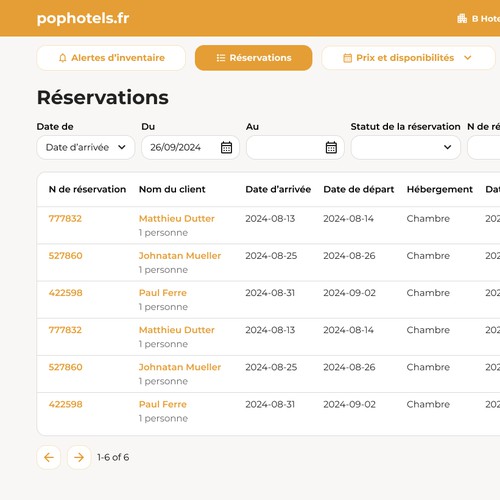Expand the Date d'arrivée dropdown
The height and width of the screenshot is (500, 500).
pos(86,147)
